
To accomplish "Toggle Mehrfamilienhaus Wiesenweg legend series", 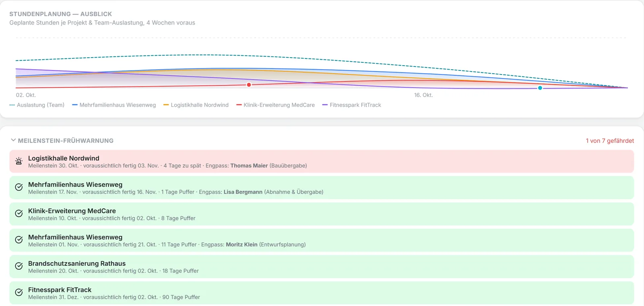I will point(114,105).
